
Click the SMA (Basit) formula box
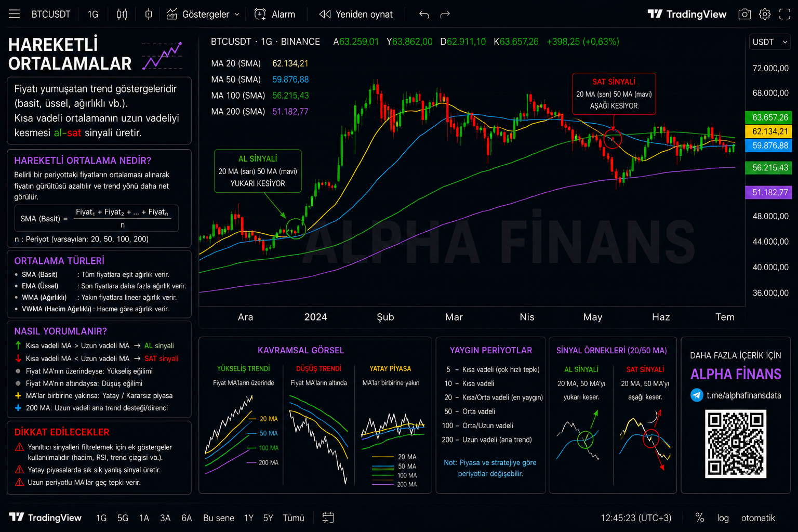[x=96, y=218]
